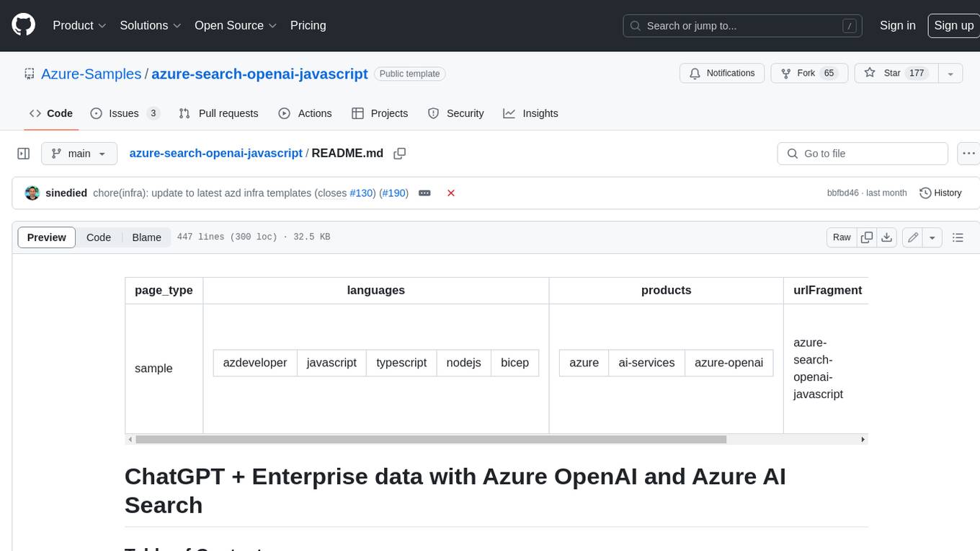
Task: Select the ai-services table cell
Action: tap(646, 363)
